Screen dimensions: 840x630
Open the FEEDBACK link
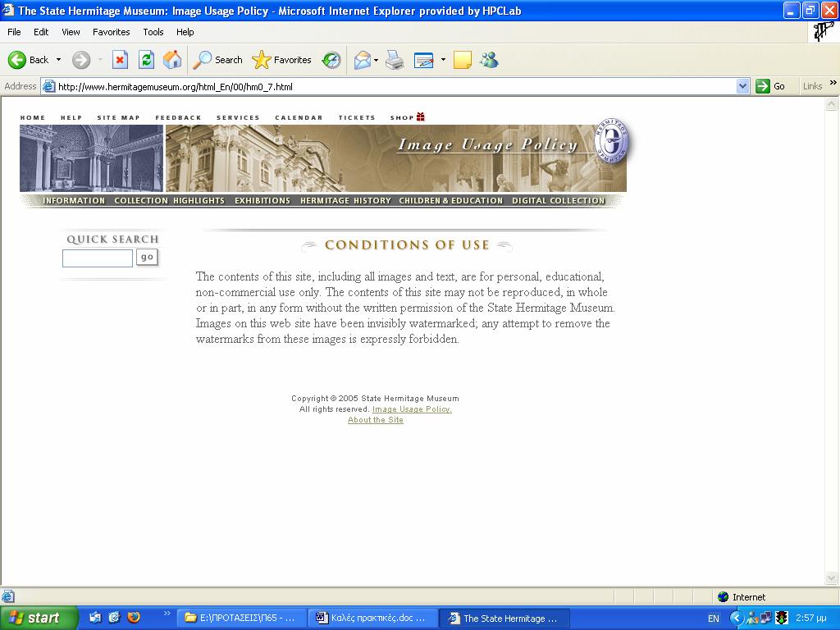(x=178, y=118)
